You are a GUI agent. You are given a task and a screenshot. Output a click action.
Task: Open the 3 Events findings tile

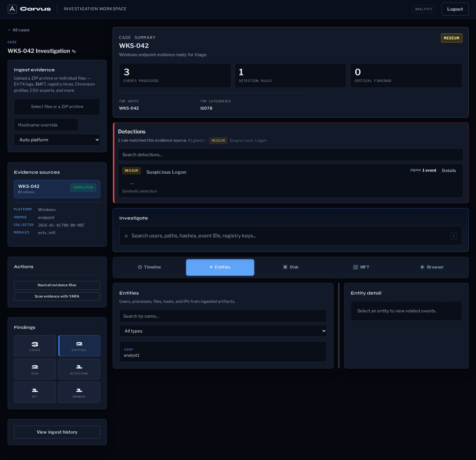coord(35,346)
